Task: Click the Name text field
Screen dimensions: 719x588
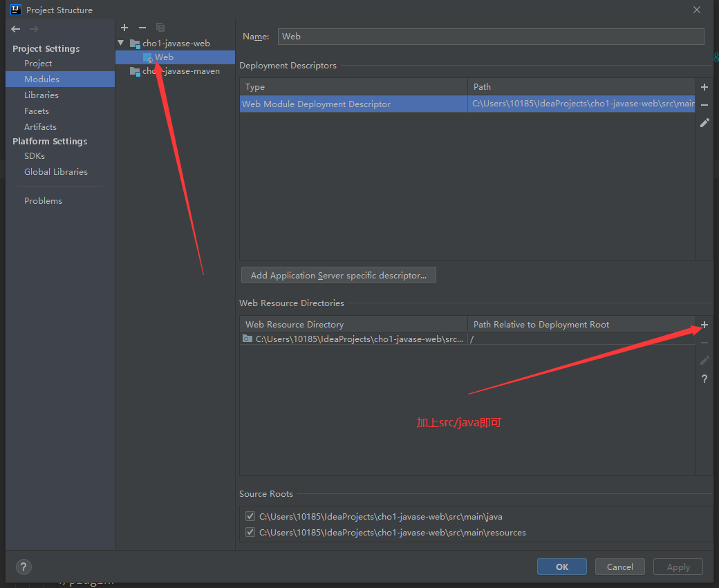Action: pyautogui.click(x=491, y=37)
